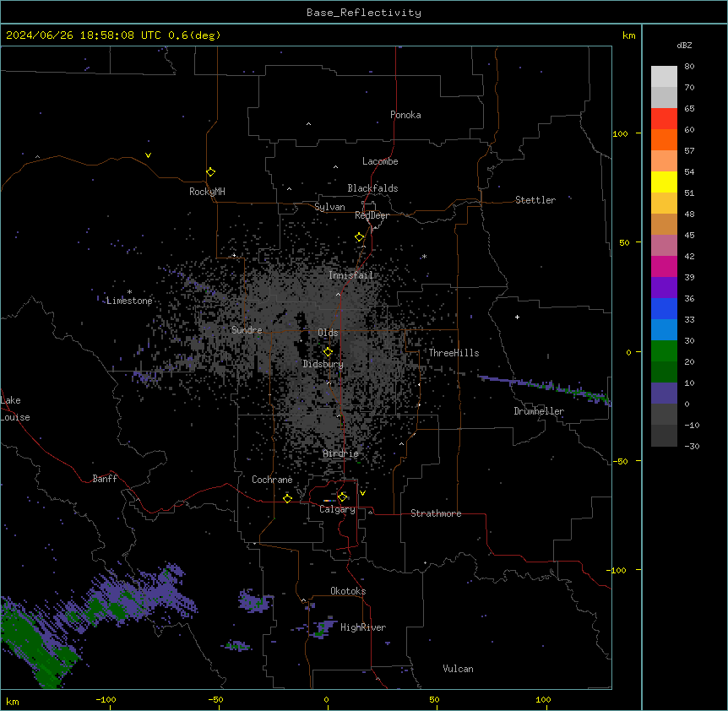
Task: Click the Lacombe city label
Action: coord(380,161)
